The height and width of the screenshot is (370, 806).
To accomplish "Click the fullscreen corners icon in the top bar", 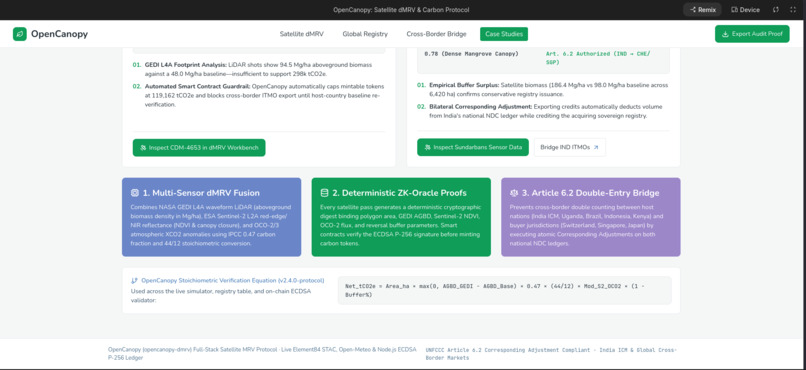I will (792, 10).
